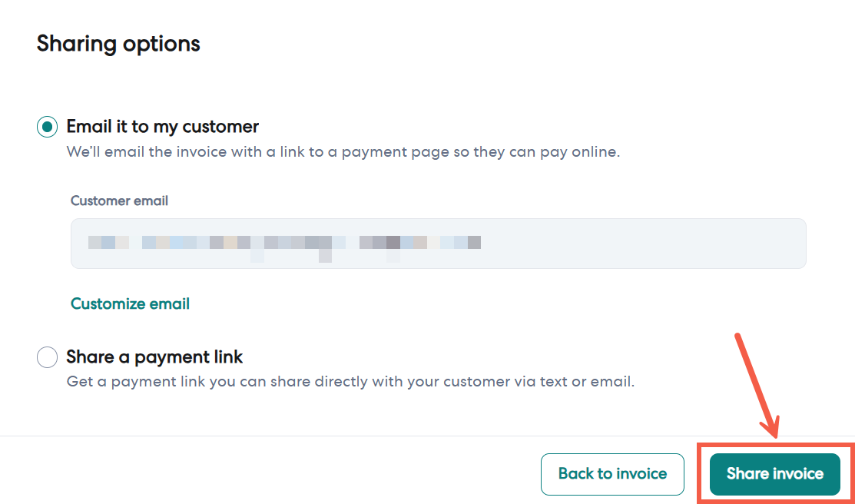Click the "Get a payment link" description text
The height and width of the screenshot is (504, 855).
(x=350, y=381)
